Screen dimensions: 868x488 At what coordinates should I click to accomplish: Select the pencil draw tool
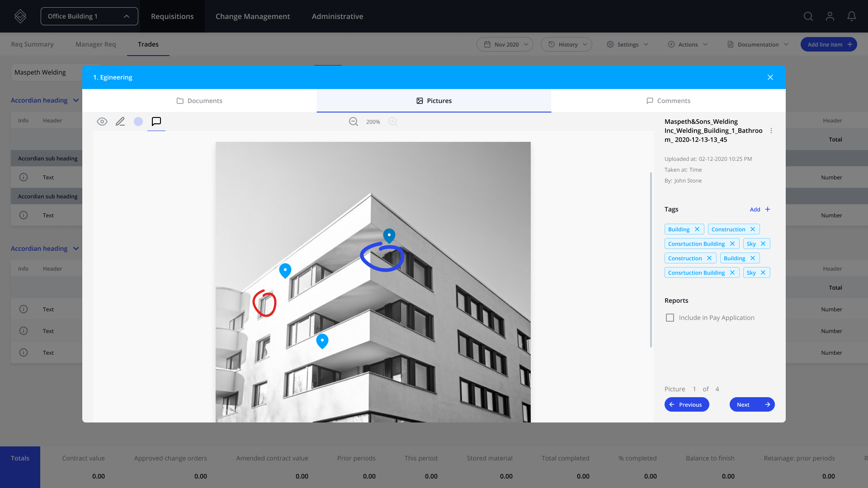click(x=120, y=122)
